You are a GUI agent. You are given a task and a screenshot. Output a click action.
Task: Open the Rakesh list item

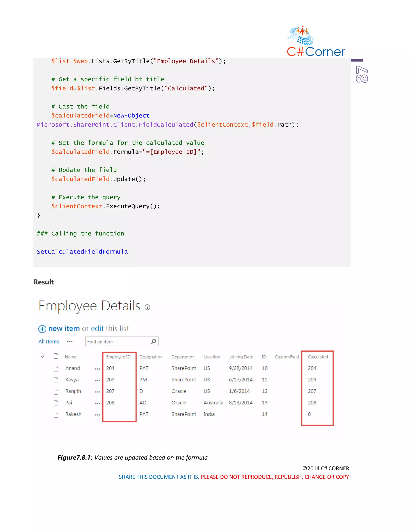pos(73,414)
